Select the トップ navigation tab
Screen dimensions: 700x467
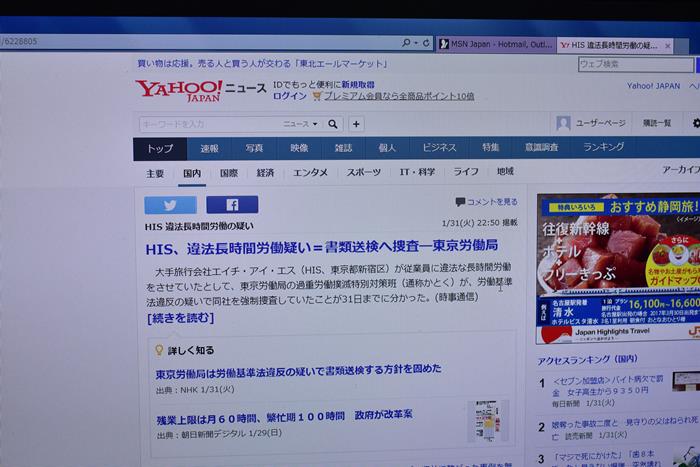[x=160, y=149]
